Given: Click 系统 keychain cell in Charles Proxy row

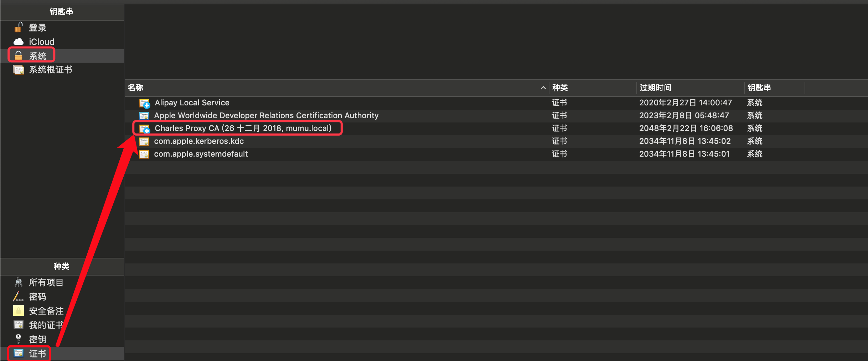Looking at the screenshot, I should pos(755,129).
